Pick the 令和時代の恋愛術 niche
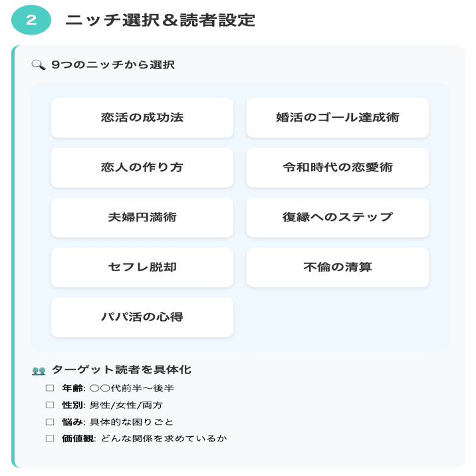476x476 pixels. pyautogui.click(x=337, y=168)
